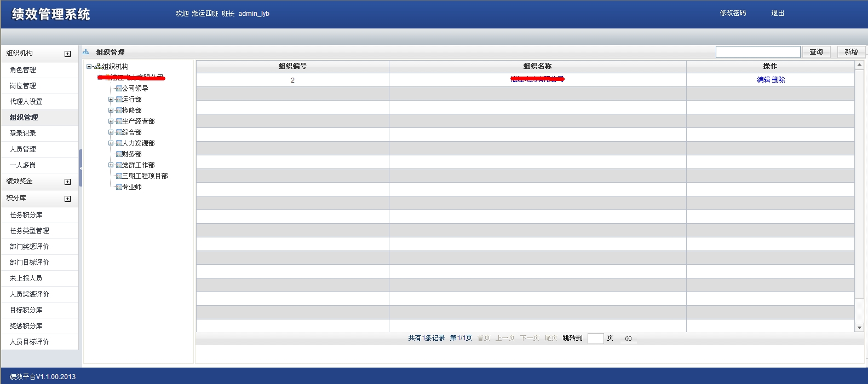Screen dimensions: 868x384
Task: Expand the 运行部 tree node
Action: pyautogui.click(x=111, y=100)
